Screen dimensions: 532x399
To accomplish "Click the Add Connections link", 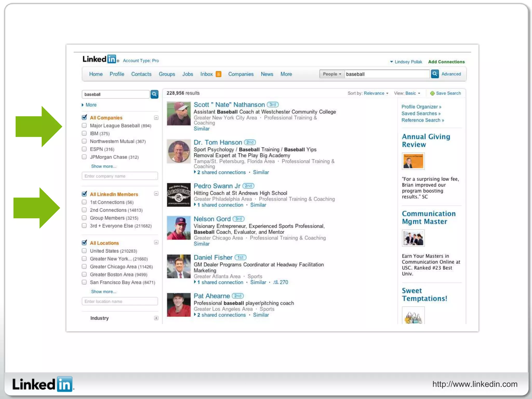I will tap(446, 62).
